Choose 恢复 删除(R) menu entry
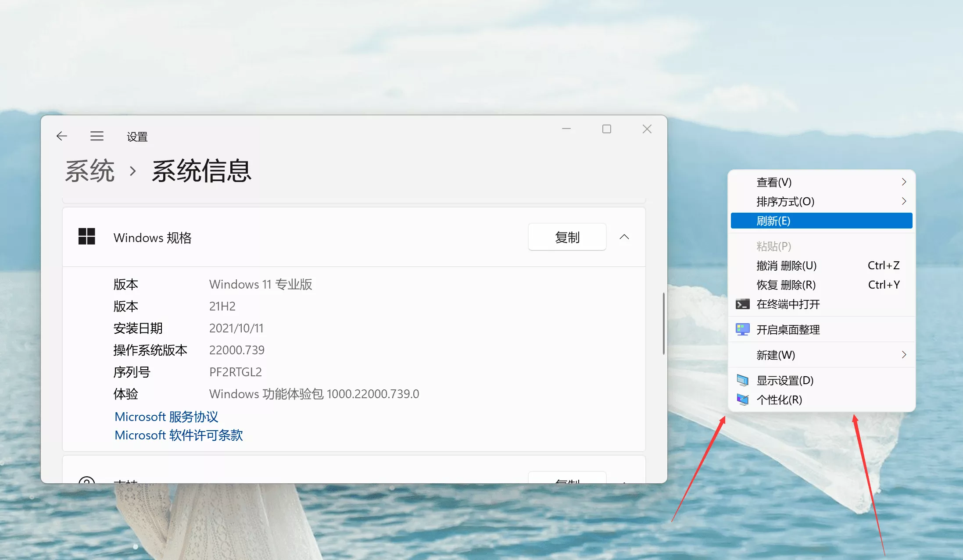The height and width of the screenshot is (560, 963). tap(821, 285)
